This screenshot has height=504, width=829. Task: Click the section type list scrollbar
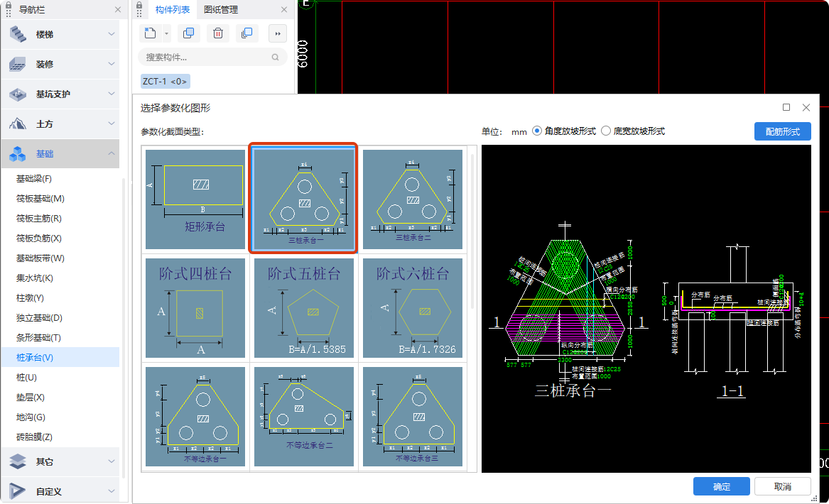tap(472, 231)
